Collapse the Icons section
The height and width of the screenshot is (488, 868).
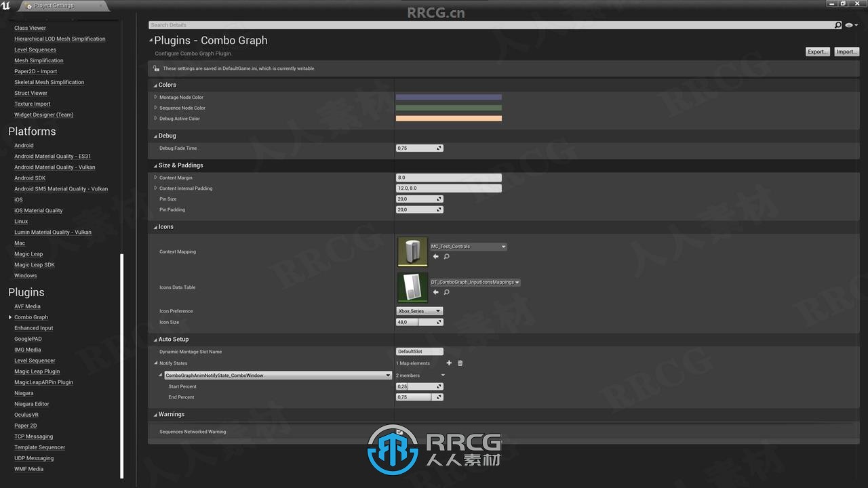[155, 227]
